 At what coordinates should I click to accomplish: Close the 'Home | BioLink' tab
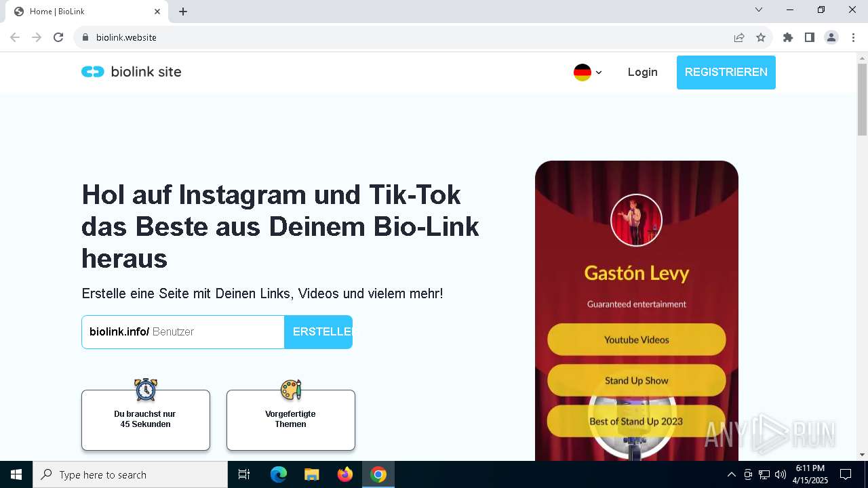[157, 12]
